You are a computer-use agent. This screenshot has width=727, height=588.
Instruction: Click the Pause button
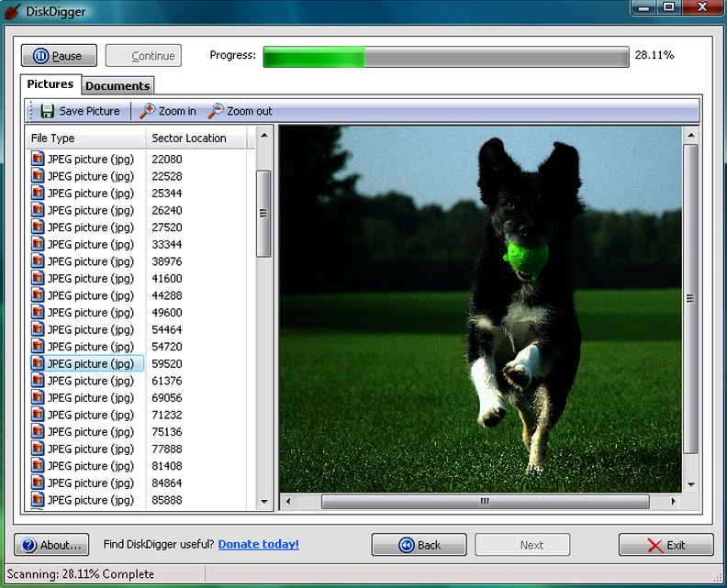pyautogui.click(x=59, y=56)
